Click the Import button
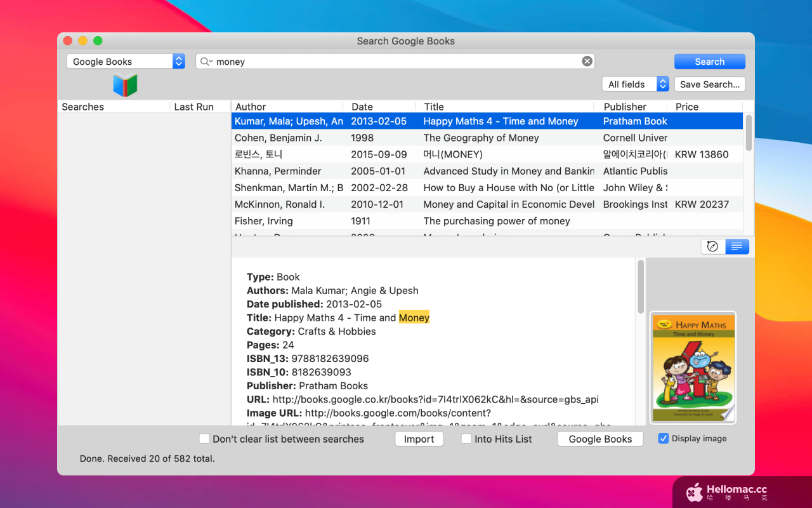This screenshot has height=508, width=812. coord(419,439)
